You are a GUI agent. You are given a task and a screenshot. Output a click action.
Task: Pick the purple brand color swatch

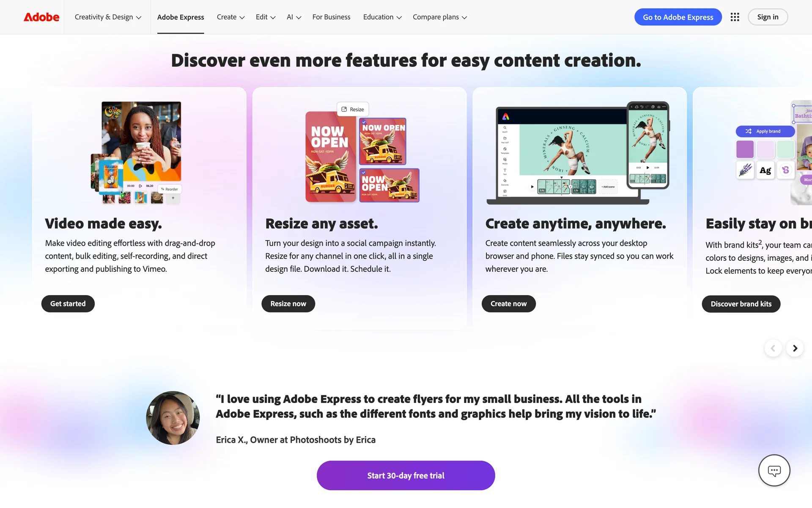pyautogui.click(x=745, y=149)
